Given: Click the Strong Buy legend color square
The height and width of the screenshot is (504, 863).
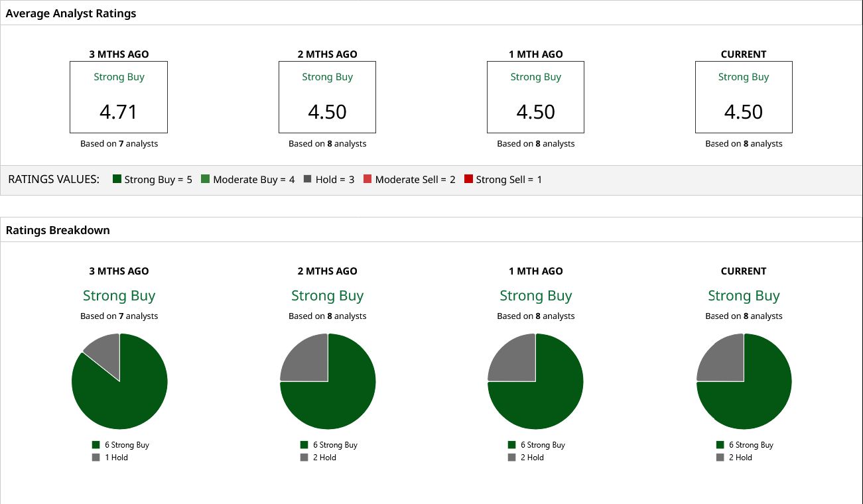Looking at the screenshot, I should [x=117, y=179].
